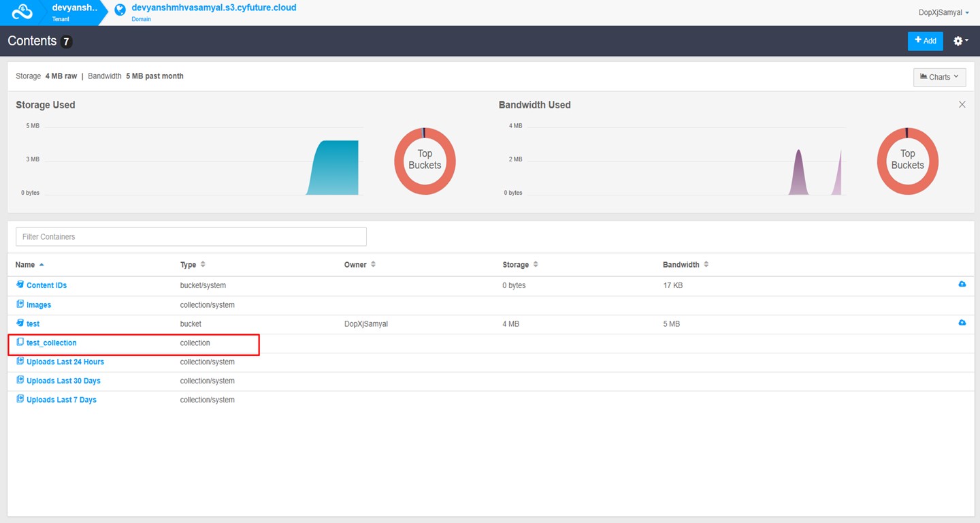Viewport: 980px width, 523px height.
Task: Click the Storage Used Top Buckets donut
Action: (x=425, y=161)
